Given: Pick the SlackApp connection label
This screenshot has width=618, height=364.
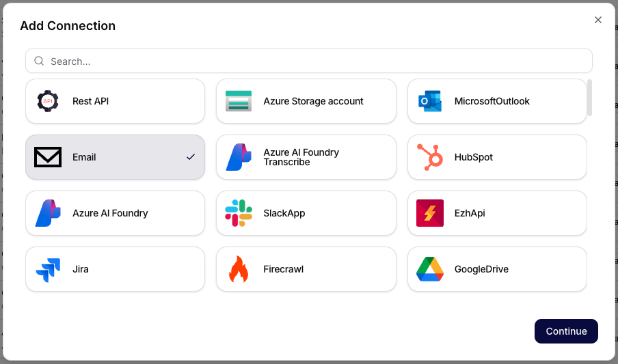Looking at the screenshot, I should click(284, 213).
